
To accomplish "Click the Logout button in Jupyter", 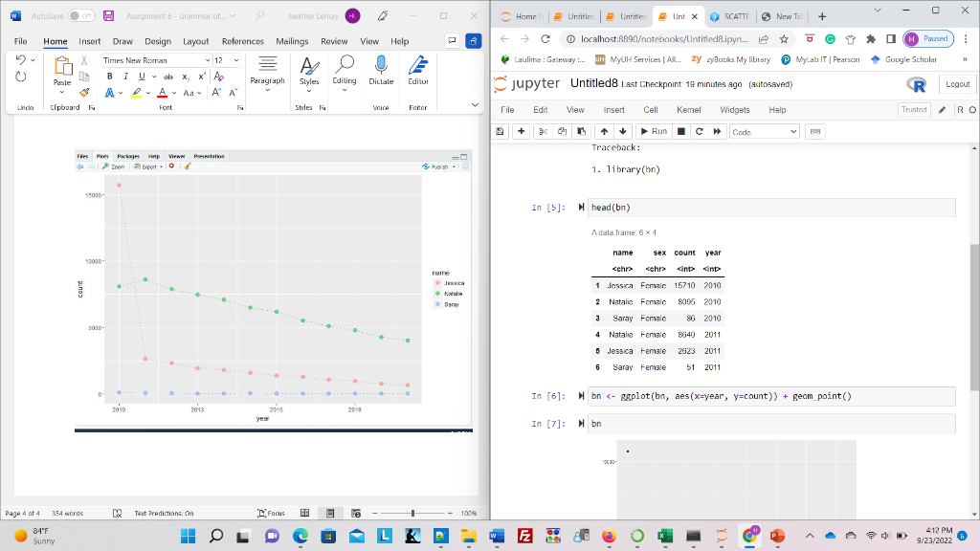I will click(956, 83).
